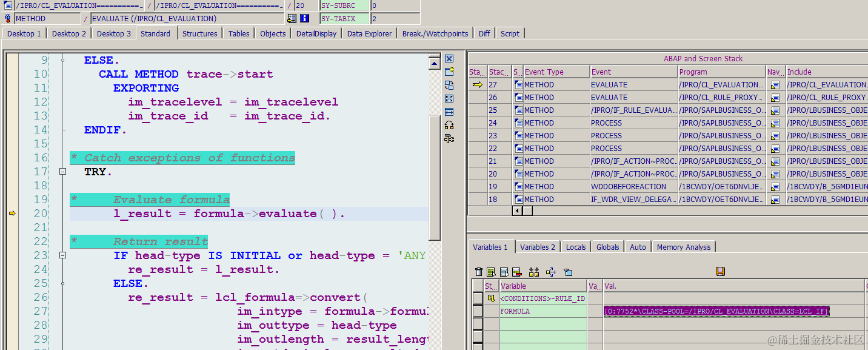Click method icon in stack row 22
Image resolution: width=868 pixels, height=350 pixels.
click(518, 149)
